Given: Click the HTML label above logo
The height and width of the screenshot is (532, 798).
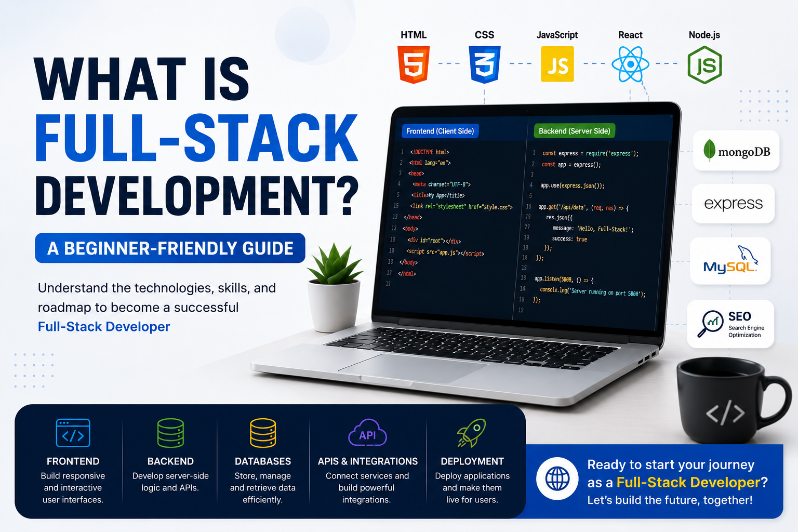Looking at the screenshot, I should tap(414, 35).
